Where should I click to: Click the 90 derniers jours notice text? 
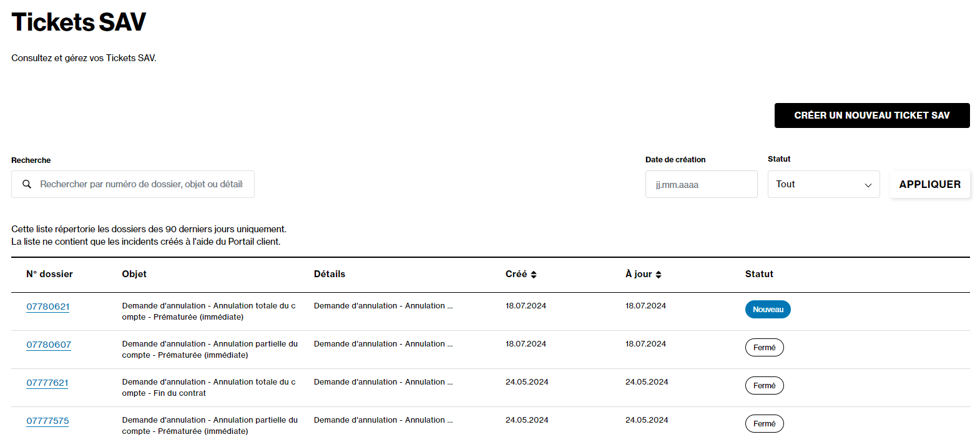tap(149, 229)
